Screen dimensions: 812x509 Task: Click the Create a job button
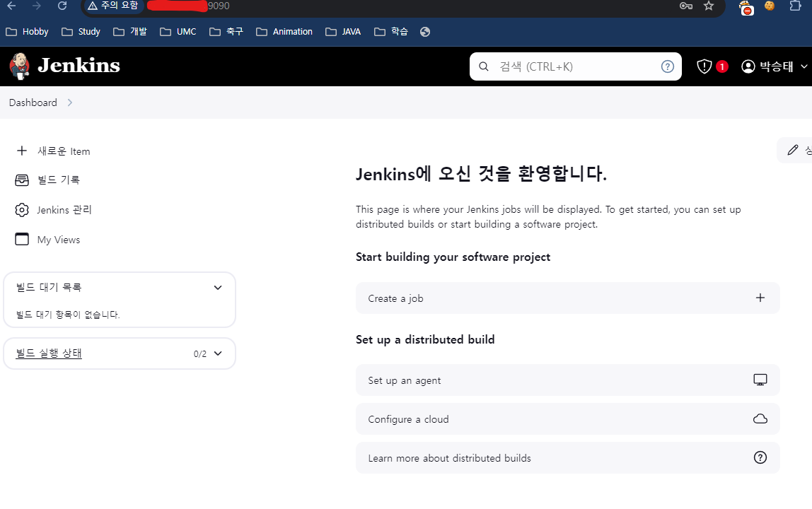pyautogui.click(x=567, y=298)
